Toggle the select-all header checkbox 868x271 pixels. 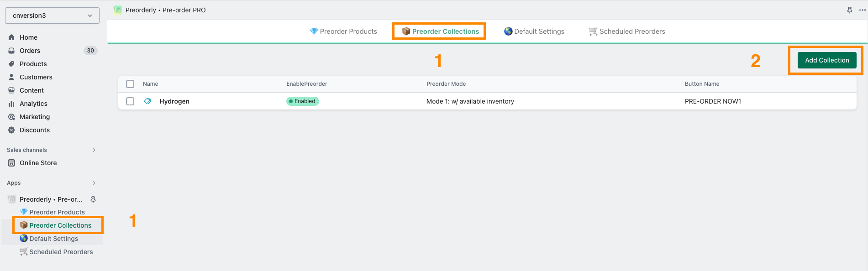[130, 84]
